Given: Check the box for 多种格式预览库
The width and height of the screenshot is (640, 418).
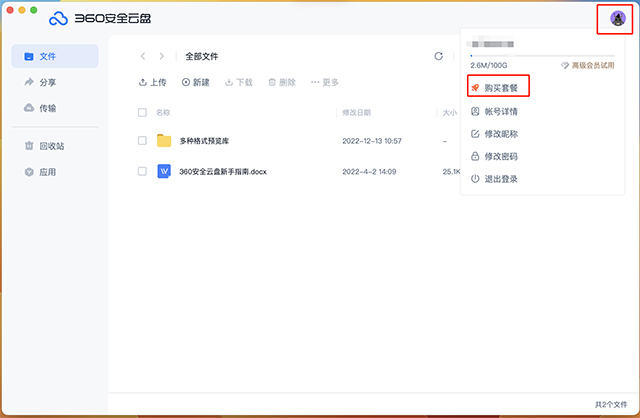Looking at the screenshot, I should 142,141.
